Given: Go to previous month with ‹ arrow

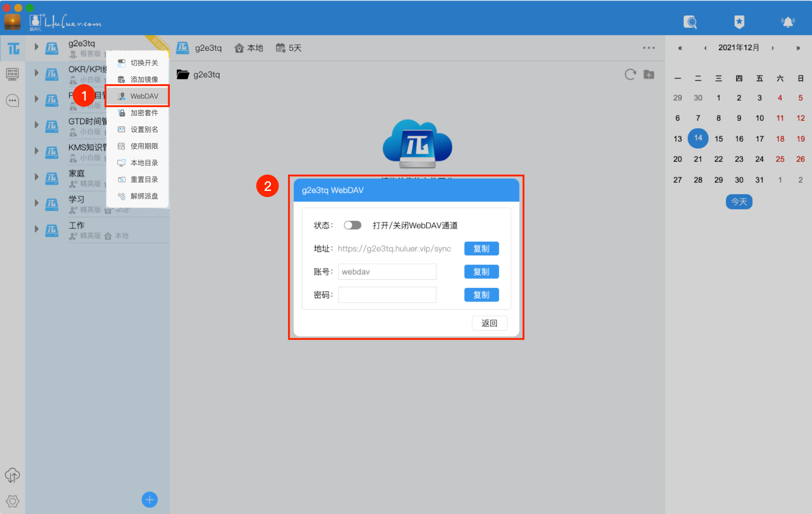Looking at the screenshot, I should click(706, 48).
